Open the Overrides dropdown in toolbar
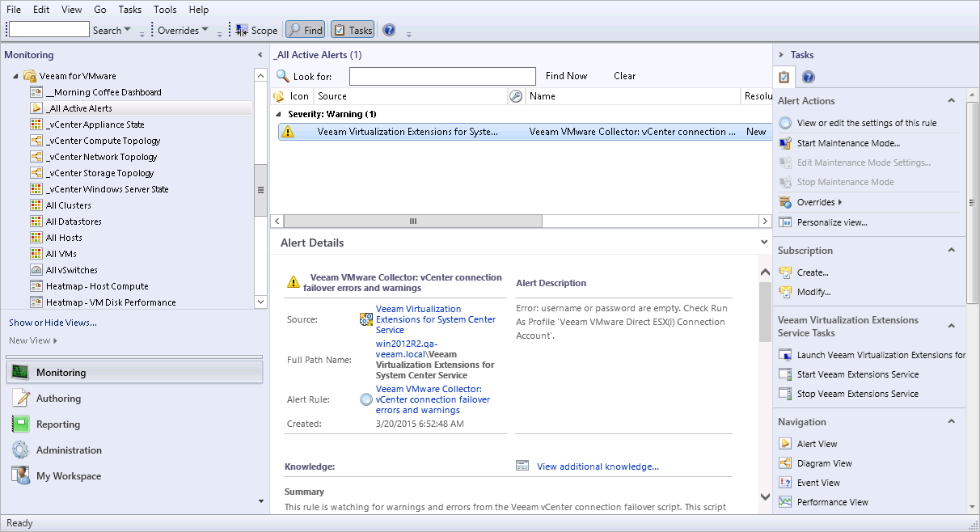The height and width of the screenshot is (532, 980). [183, 31]
